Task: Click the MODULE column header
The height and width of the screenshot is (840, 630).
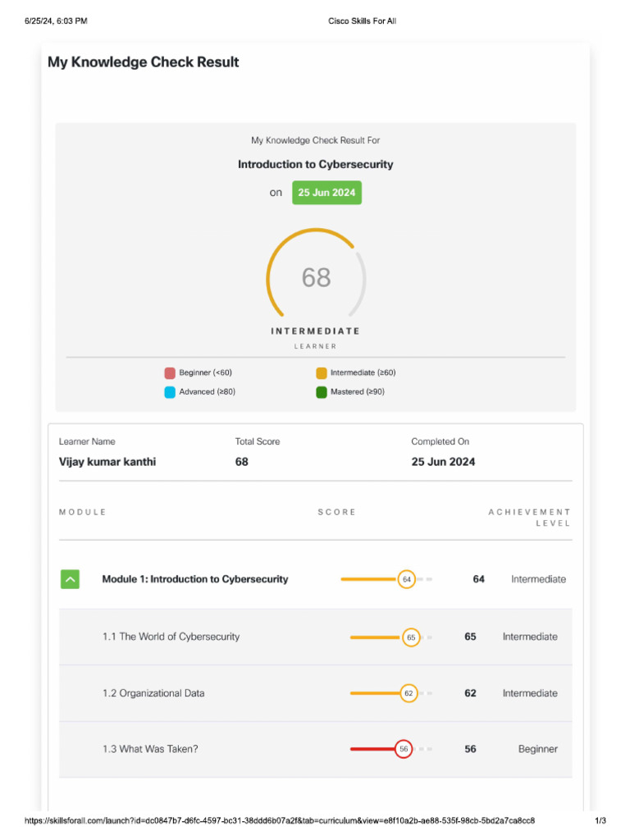Action: pyautogui.click(x=83, y=512)
